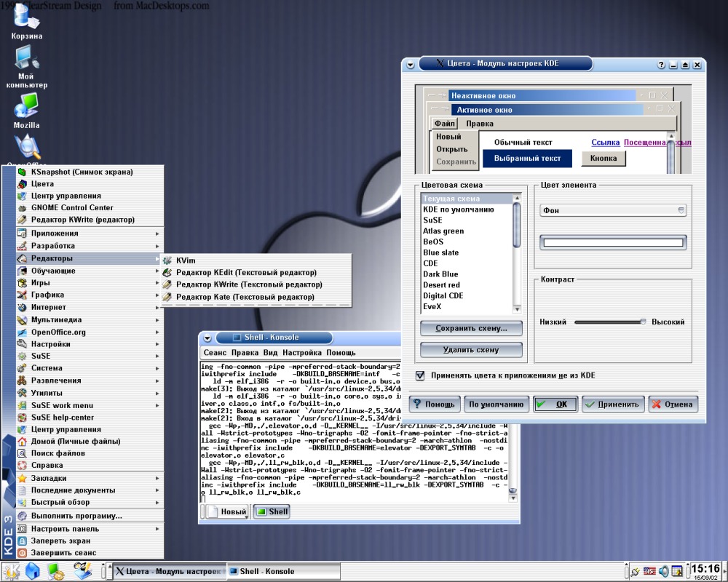Screen dimensions: 728x582
Task: Click the Контраст slider handle
Action: pos(643,322)
